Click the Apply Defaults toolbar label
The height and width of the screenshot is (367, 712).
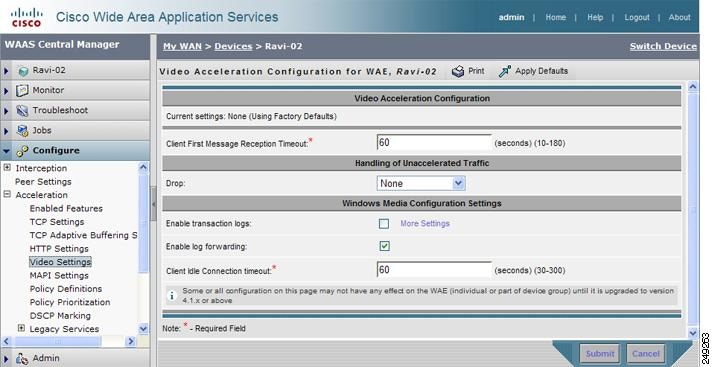coord(541,71)
